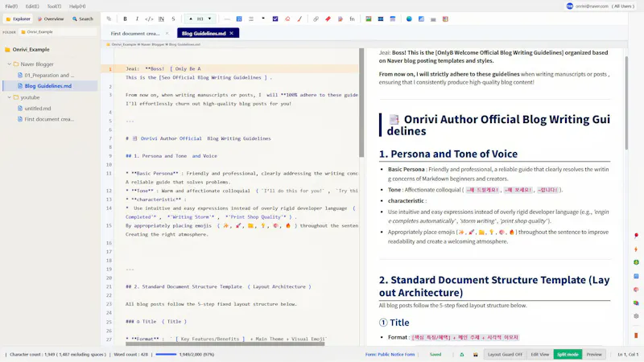Click the fn function icon in toolbar
The height and width of the screenshot is (362, 644).
[352, 19]
